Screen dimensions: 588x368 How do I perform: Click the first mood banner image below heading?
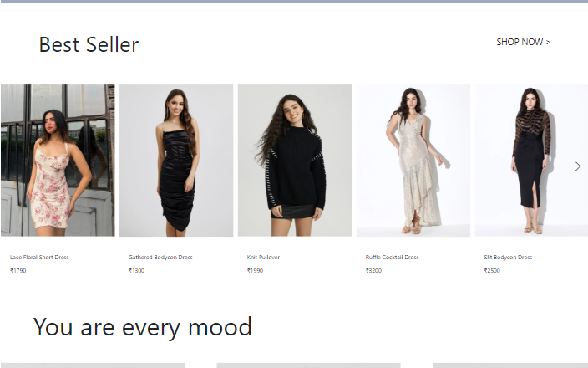point(92,365)
